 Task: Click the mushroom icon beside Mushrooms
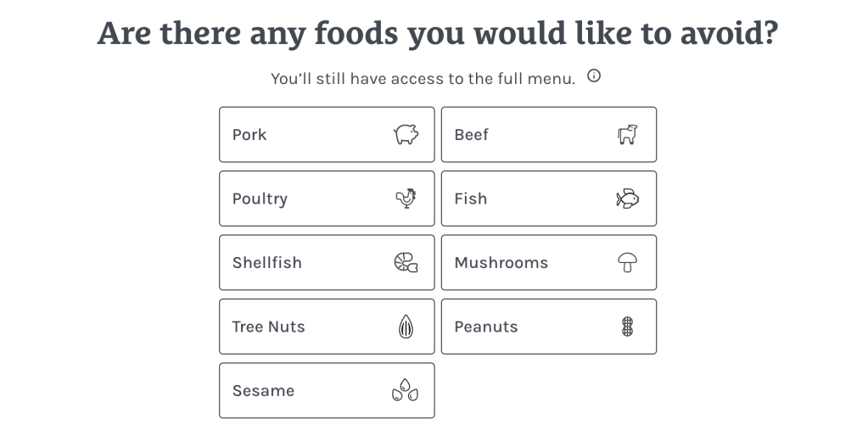pyautogui.click(x=627, y=263)
